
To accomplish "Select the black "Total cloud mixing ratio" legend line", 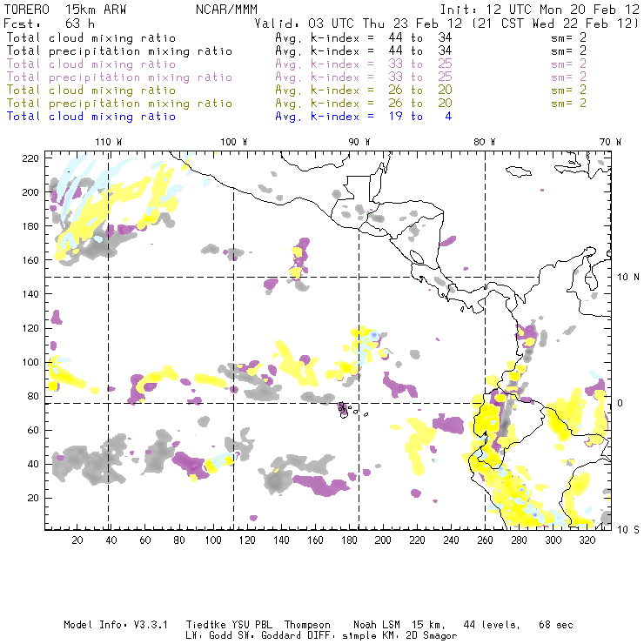I will click(91, 37).
